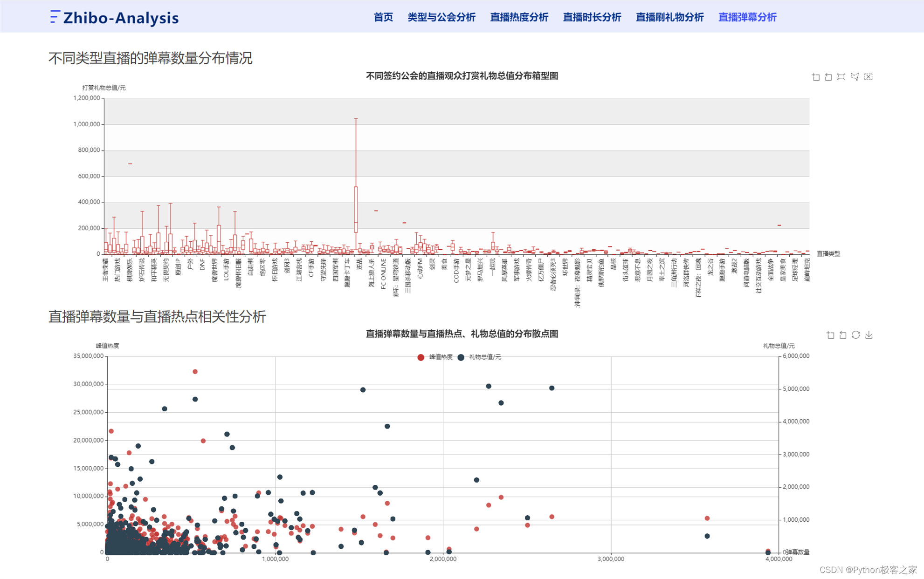Clear brush selection on boxplot chart

pos(868,77)
